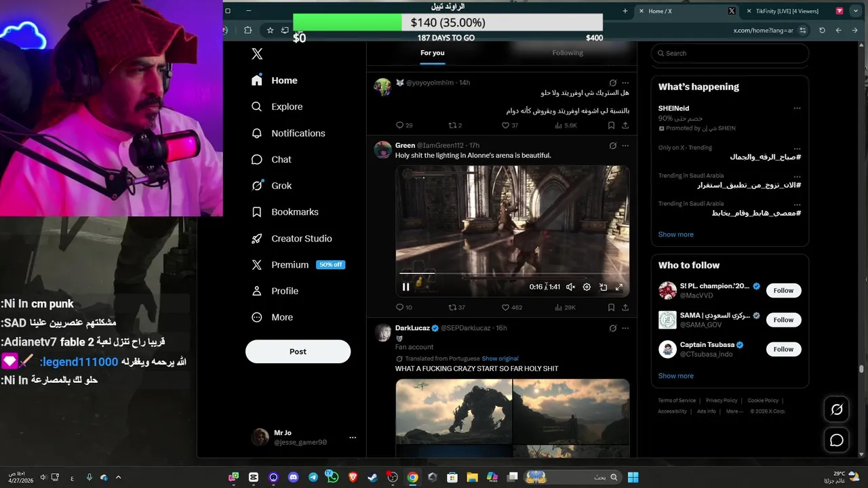The height and width of the screenshot is (488, 868).
Task: Open Creator Studio in sidebar
Action: tap(292, 239)
